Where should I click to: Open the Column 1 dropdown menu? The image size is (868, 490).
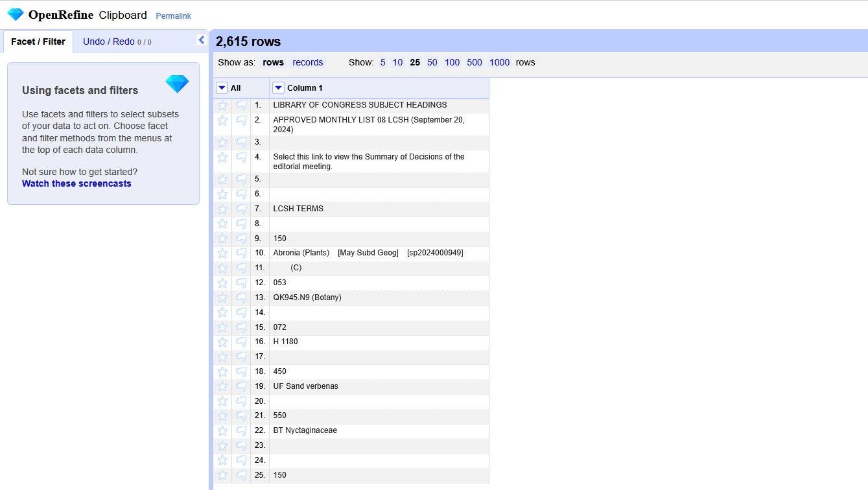click(278, 88)
